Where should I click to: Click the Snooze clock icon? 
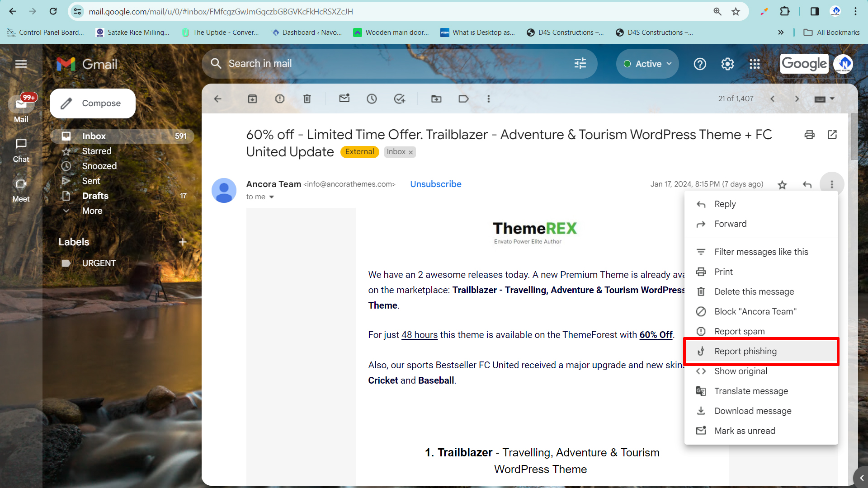(x=372, y=99)
